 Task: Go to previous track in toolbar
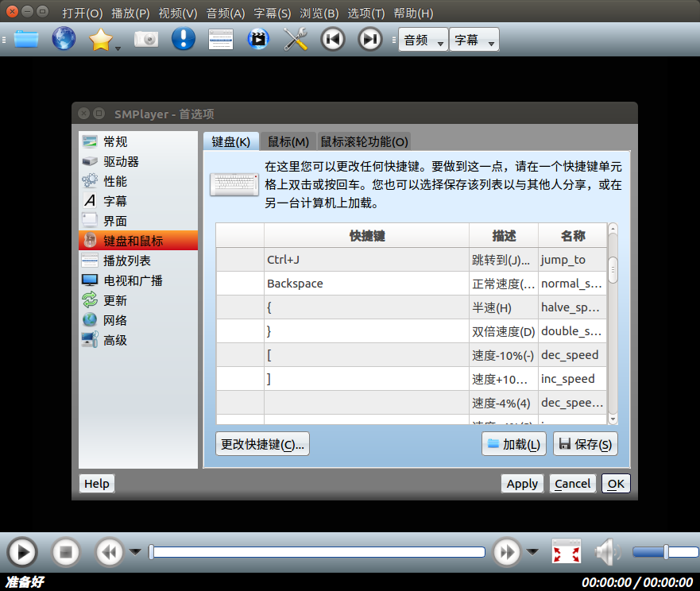coord(333,39)
